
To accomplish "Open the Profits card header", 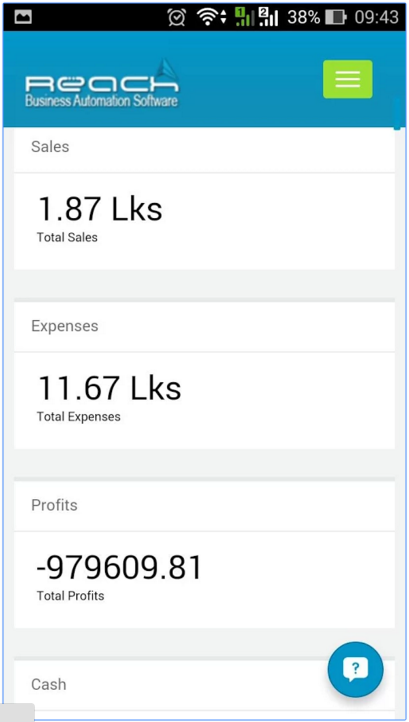I will pyautogui.click(x=204, y=506).
